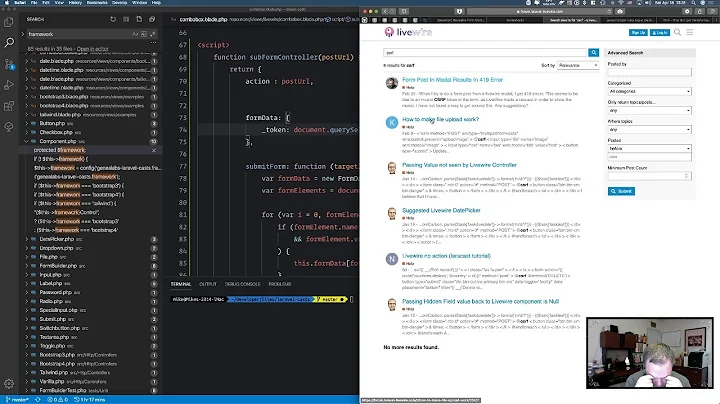Open errors and warnings status bar item
This screenshot has width=720, height=404.
(x=57, y=400)
